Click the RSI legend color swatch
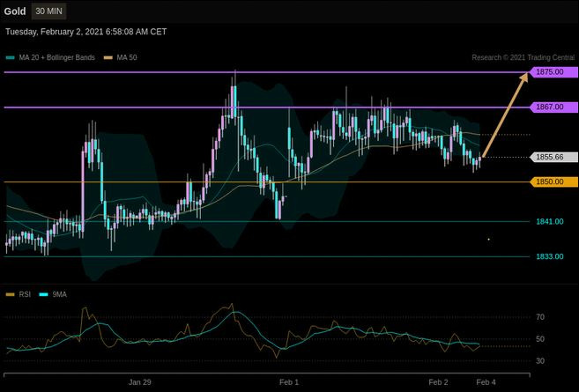The width and height of the screenshot is (579, 392). [x=11, y=294]
